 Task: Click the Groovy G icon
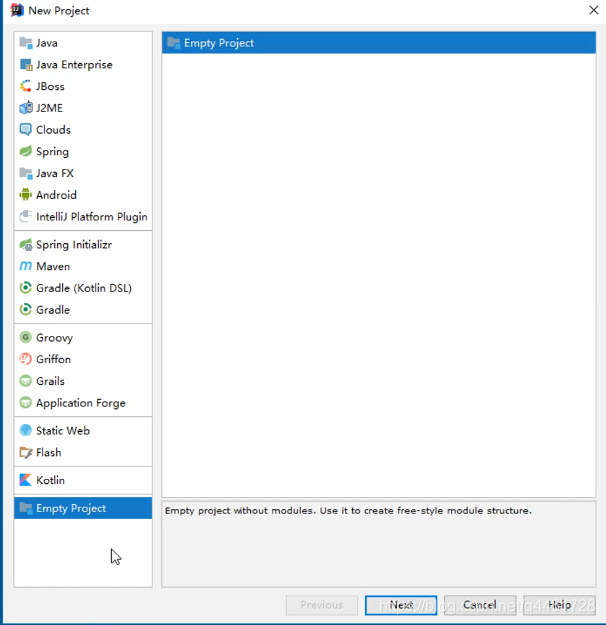click(26, 338)
